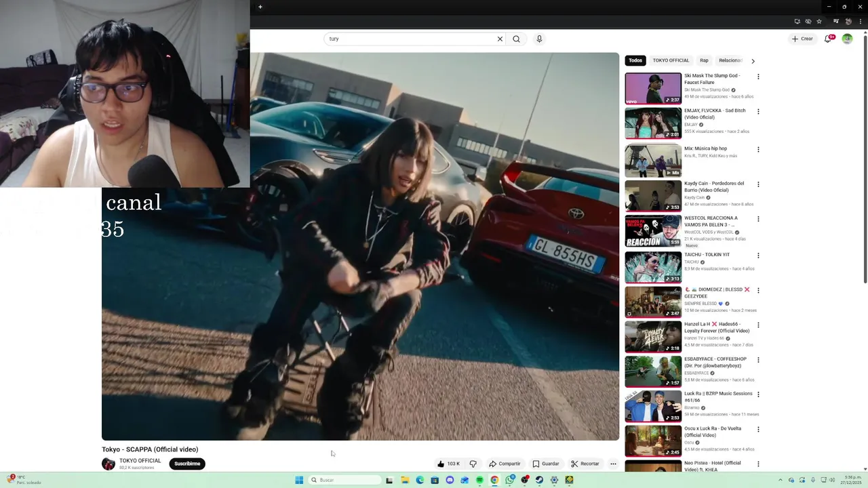Click the Suscribirme button
868x488 pixels.
point(187,464)
